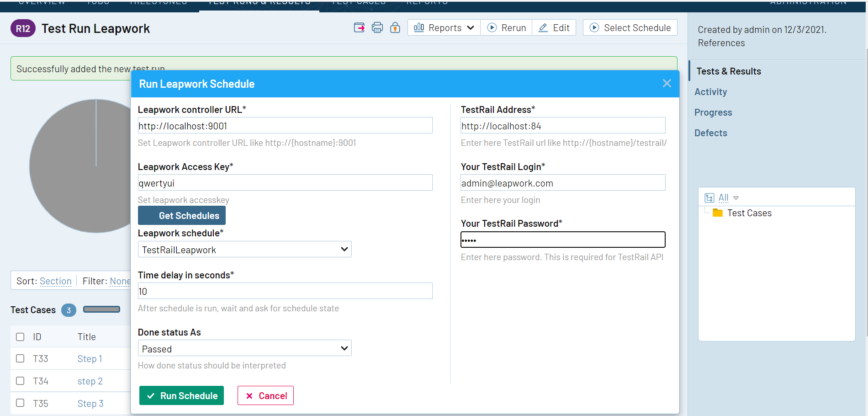
Task: Click the TestRail Address field
Action: [563, 126]
